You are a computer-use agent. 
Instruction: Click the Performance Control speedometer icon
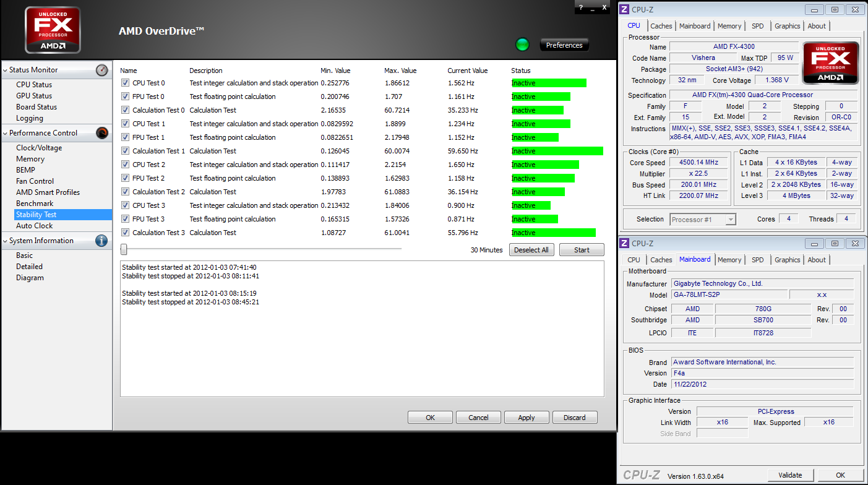click(x=102, y=133)
